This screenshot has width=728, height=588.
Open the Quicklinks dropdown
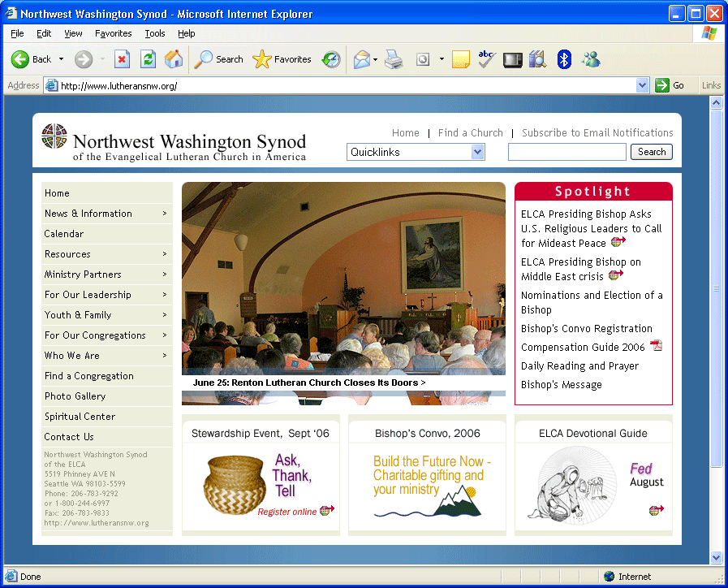click(416, 152)
